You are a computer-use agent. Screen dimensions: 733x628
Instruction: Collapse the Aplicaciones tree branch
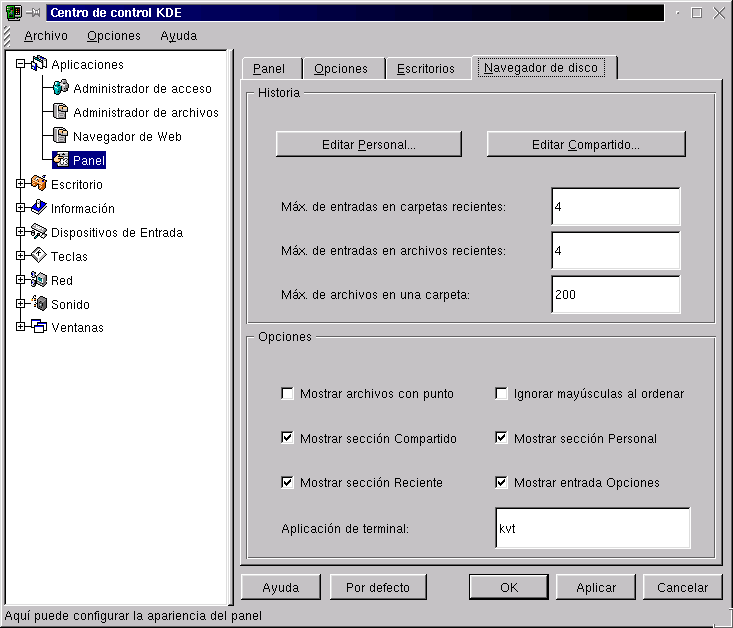[x=20, y=64]
